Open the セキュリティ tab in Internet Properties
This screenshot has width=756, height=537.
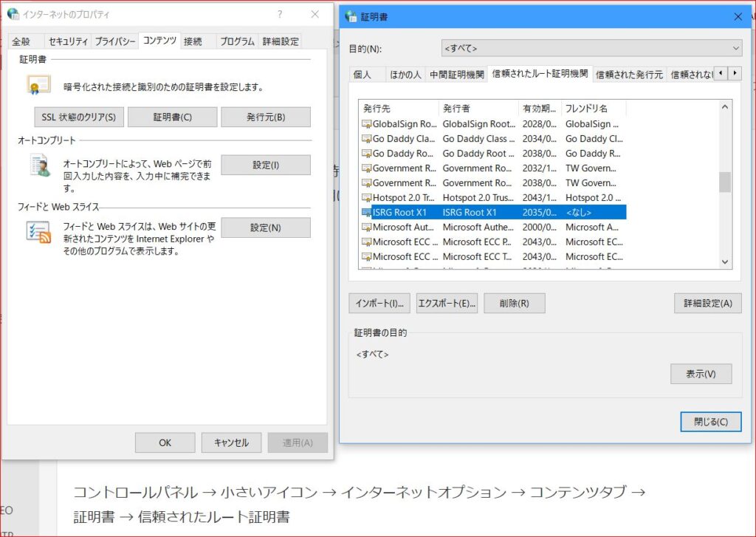(x=67, y=41)
